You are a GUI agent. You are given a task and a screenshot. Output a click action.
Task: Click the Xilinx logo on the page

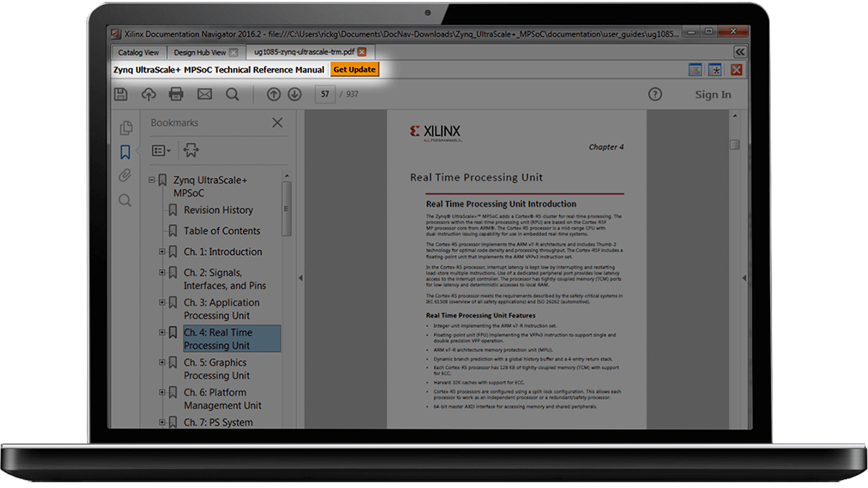tap(435, 132)
